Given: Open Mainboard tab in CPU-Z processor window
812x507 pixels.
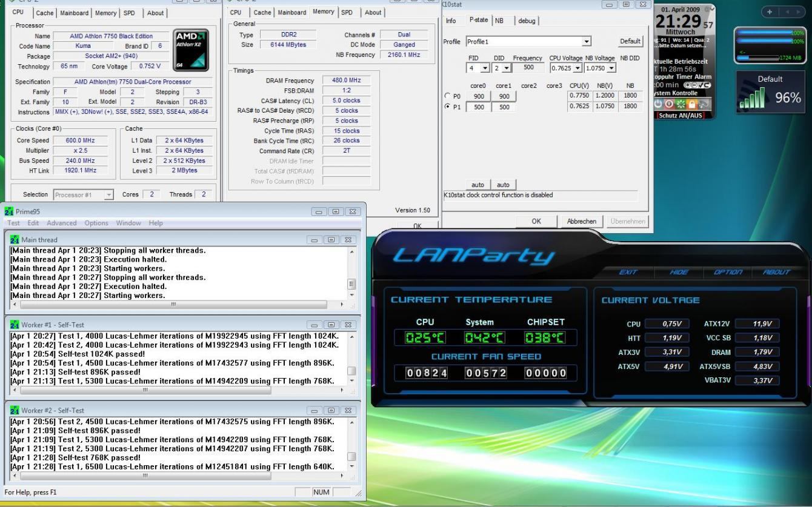Looking at the screenshot, I should coord(74,13).
